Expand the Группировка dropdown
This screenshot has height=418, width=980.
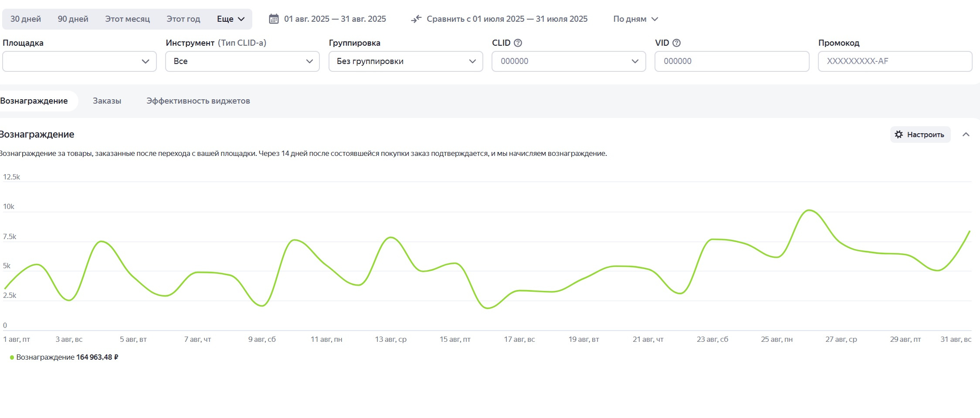coord(405,61)
